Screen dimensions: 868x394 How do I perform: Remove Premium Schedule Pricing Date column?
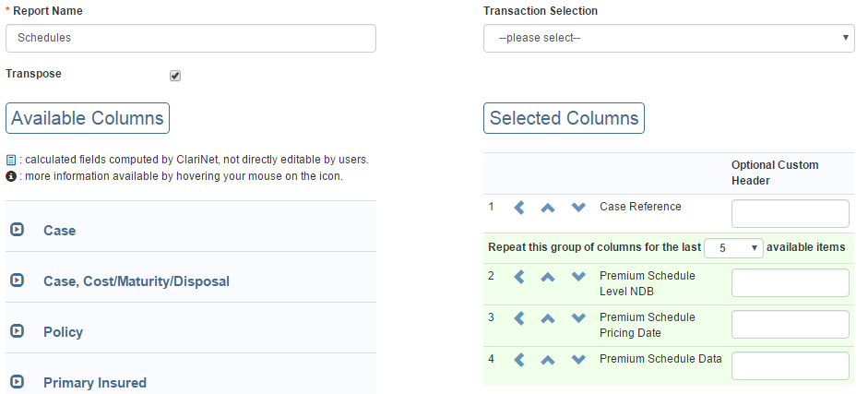(x=518, y=318)
